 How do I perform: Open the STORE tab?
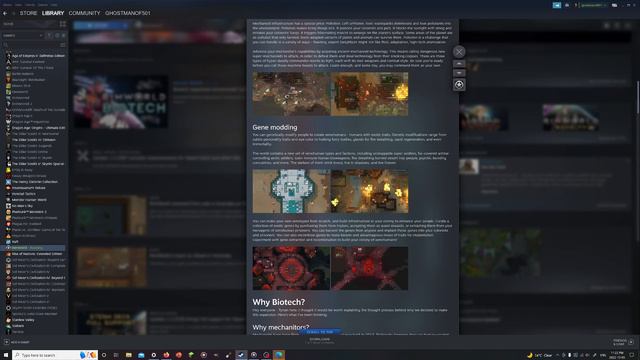coord(29,13)
